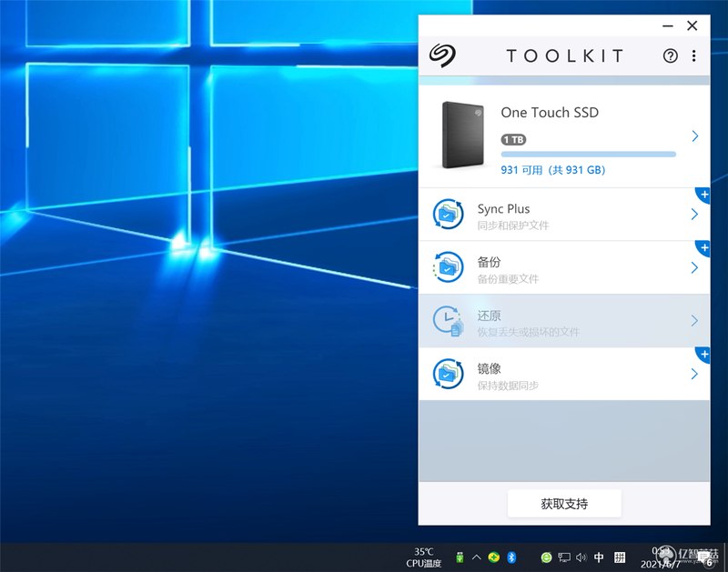Click the 获取支持 get support button
Screen dimensions: 728x572
pos(564,504)
